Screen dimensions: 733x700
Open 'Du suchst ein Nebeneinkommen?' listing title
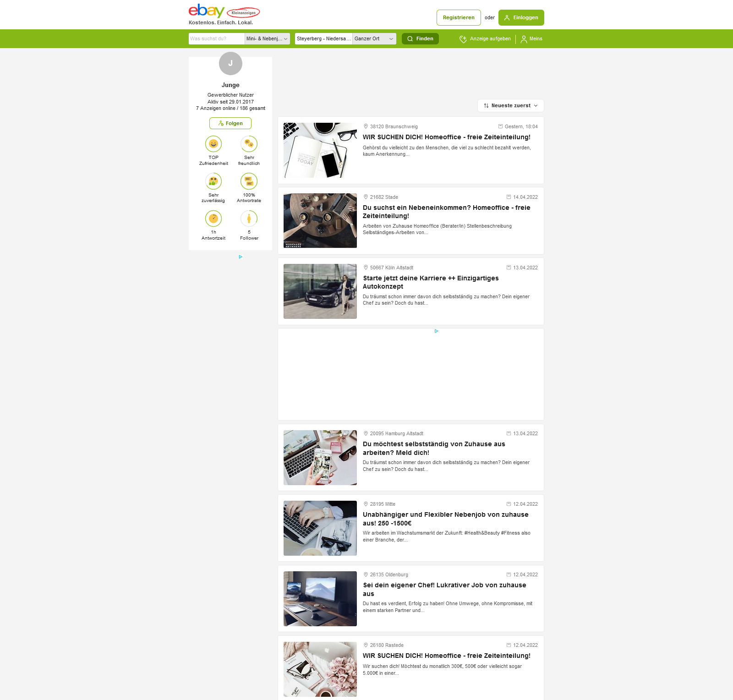(447, 212)
